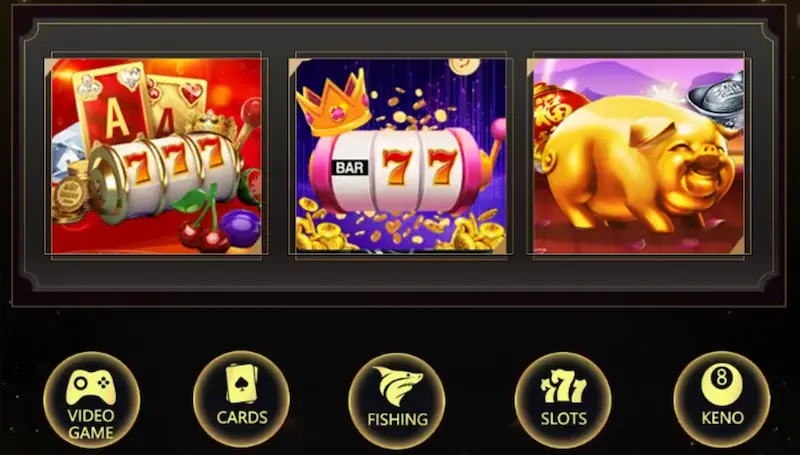Open the 8-ball Keno icon
This screenshot has height=455, width=800.
click(x=721, y=385)
